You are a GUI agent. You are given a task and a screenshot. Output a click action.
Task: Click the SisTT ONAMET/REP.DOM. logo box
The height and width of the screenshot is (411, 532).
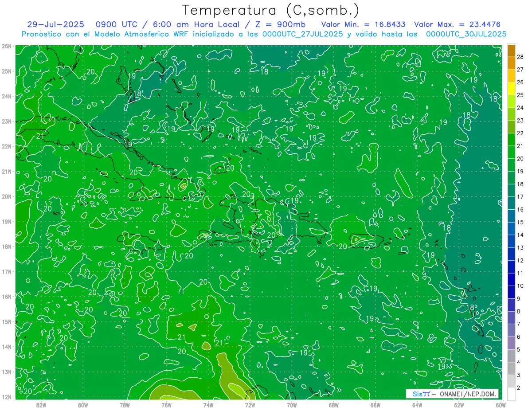[452, 394]
